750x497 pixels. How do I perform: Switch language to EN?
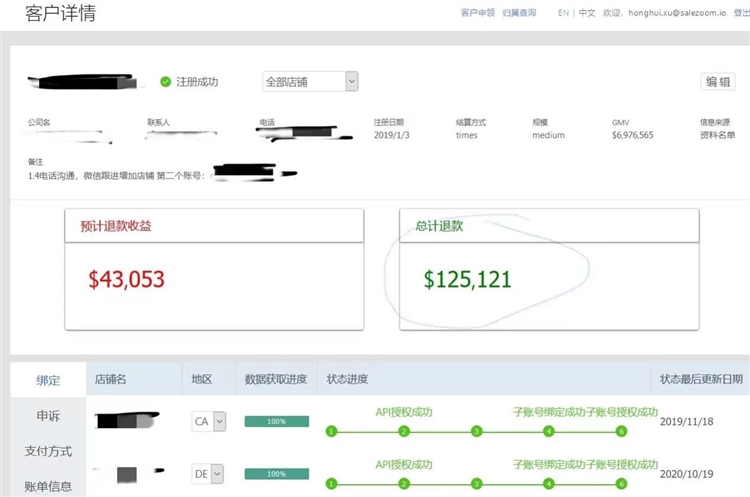click(x=563, y=12)
